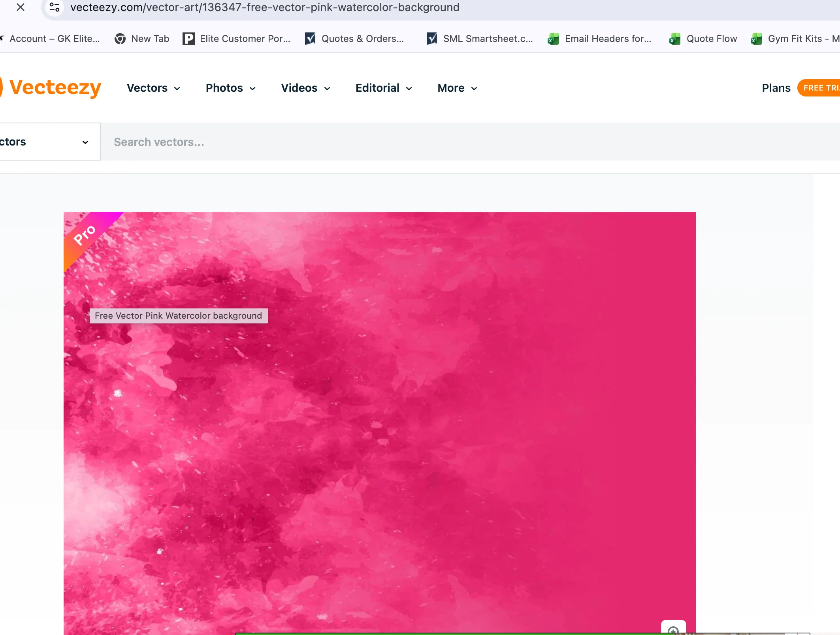
Task: Click the Gym Fit Kits Excel icon
Action: click(756, 39)
